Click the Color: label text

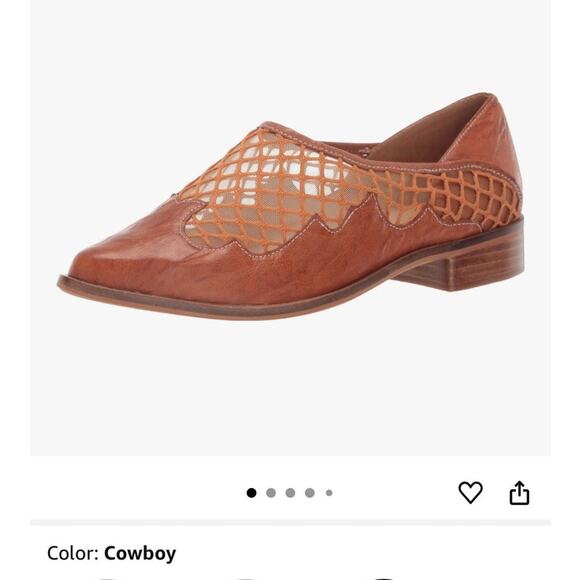coord(72,554)
